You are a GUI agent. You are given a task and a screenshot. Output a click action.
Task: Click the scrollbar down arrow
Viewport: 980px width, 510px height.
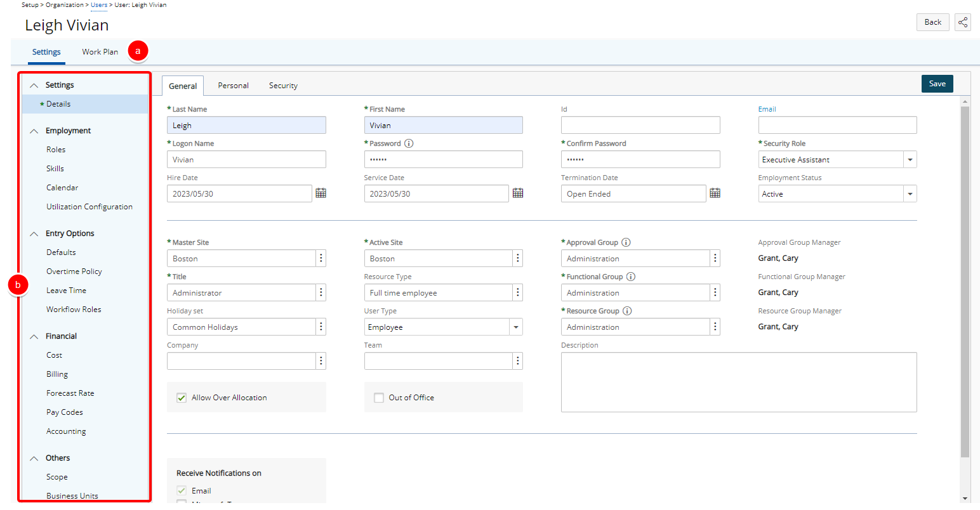[x=965, y=499]
